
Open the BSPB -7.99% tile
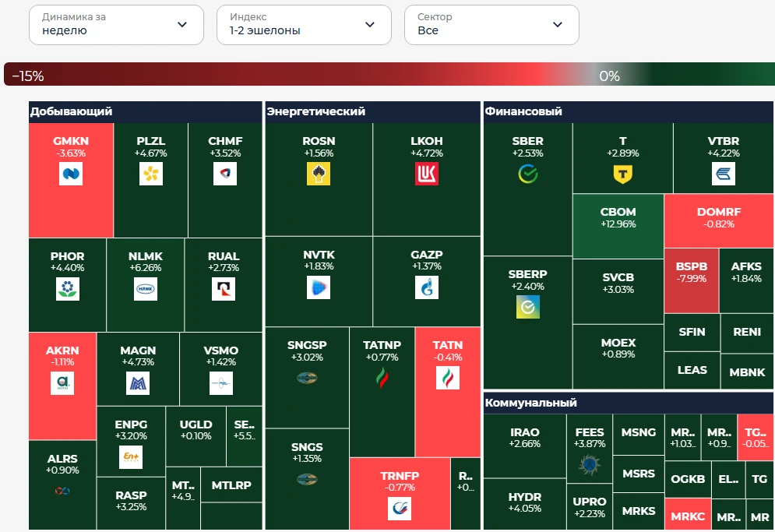click(692, 281)
